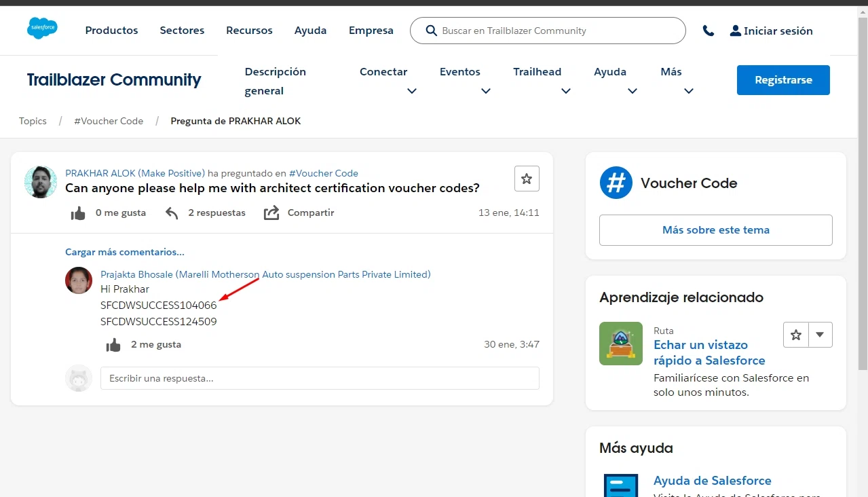Click the 13 ene, 14:11 timestamp
Image resolution: width=868 pixels, height=497 pixels.
[x=509, y=213]
